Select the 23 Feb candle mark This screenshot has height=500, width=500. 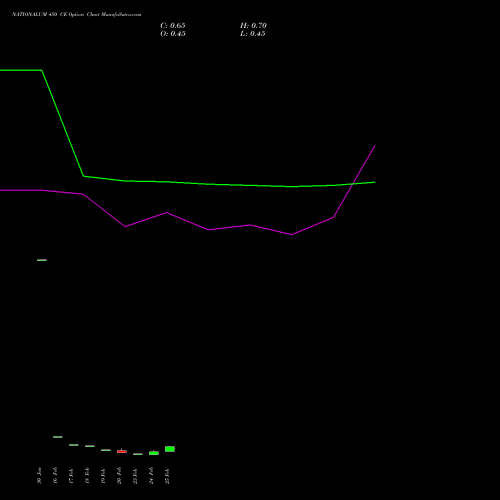pyautogui.click(x=138, y=454)
